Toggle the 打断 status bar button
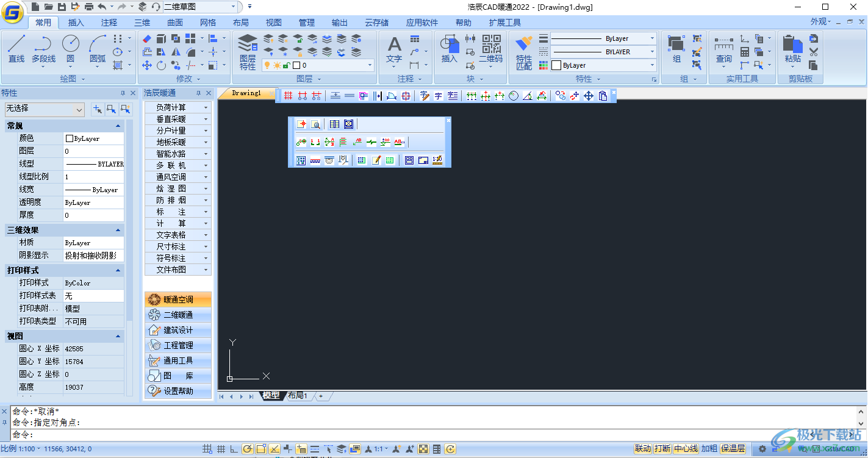Viewport: 868px width, 458px height. tap(662, 449)
